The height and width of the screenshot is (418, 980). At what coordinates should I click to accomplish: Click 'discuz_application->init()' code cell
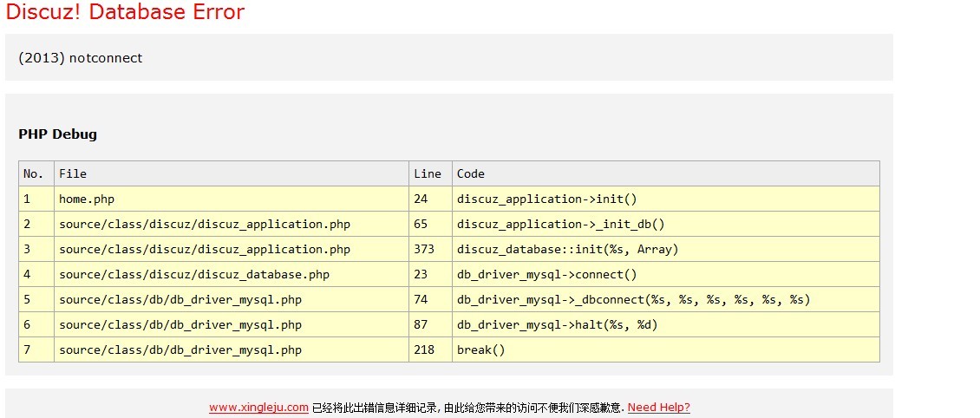666,199
